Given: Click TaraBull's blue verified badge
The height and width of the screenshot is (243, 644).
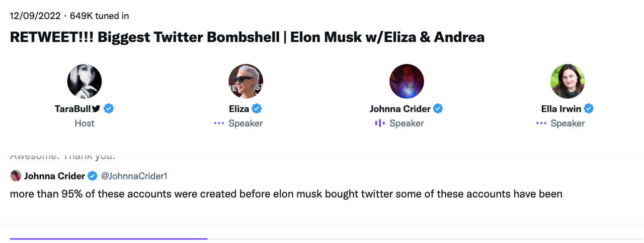Looking at the screenshot, I should [x=109, y=108].
